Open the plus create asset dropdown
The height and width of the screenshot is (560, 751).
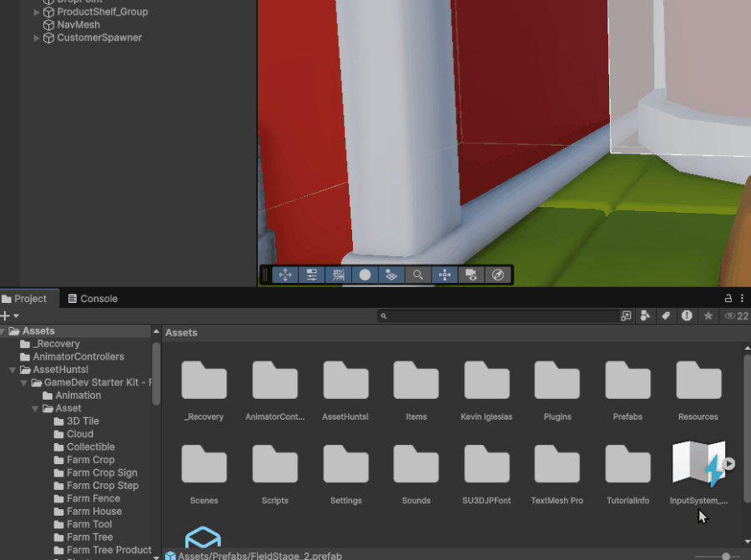tap(9, 316)
